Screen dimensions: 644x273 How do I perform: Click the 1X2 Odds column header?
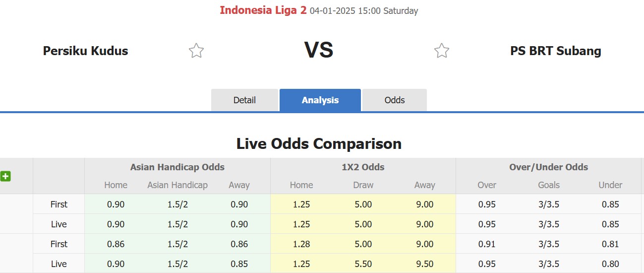363,167
